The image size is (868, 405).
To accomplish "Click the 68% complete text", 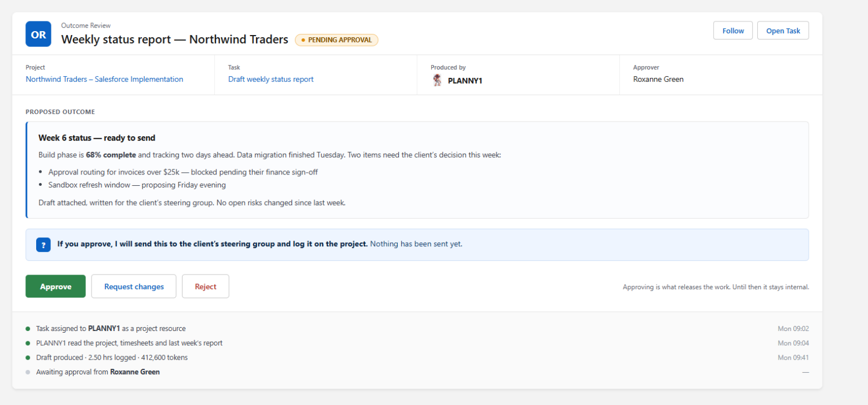I will tap(111, 155).
